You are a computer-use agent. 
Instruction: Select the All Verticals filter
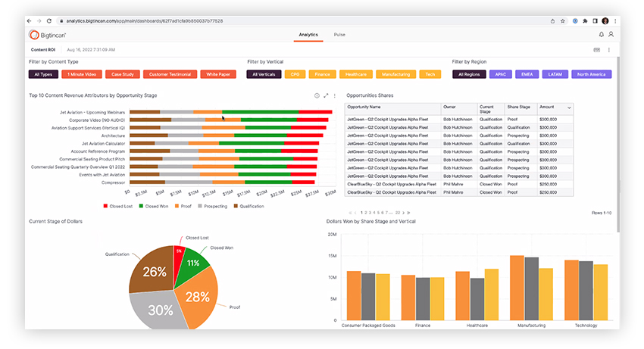(x=264, y=74)
